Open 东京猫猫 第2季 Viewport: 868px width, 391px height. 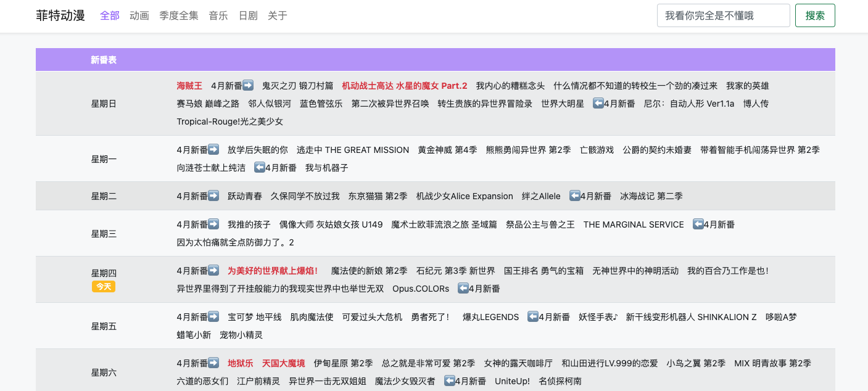pos(378,196)
